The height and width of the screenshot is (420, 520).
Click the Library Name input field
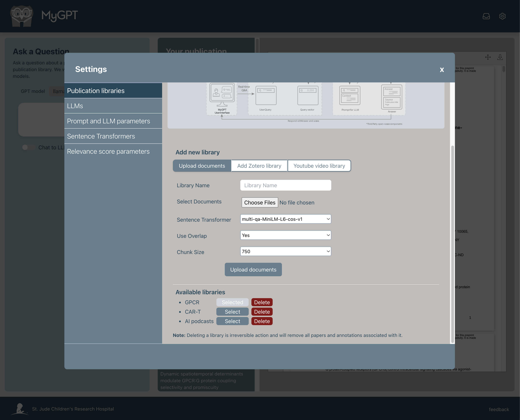[x=285, y=185]
